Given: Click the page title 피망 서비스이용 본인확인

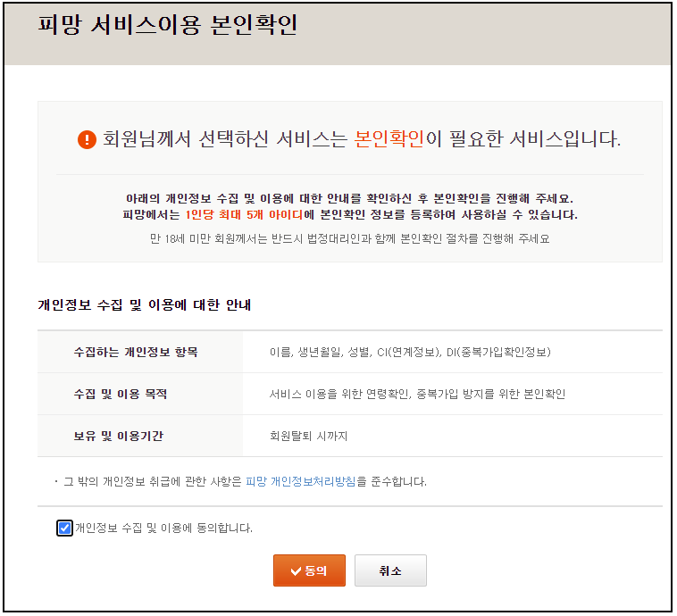Looking at the screenshot, I should tap(168, 25).
